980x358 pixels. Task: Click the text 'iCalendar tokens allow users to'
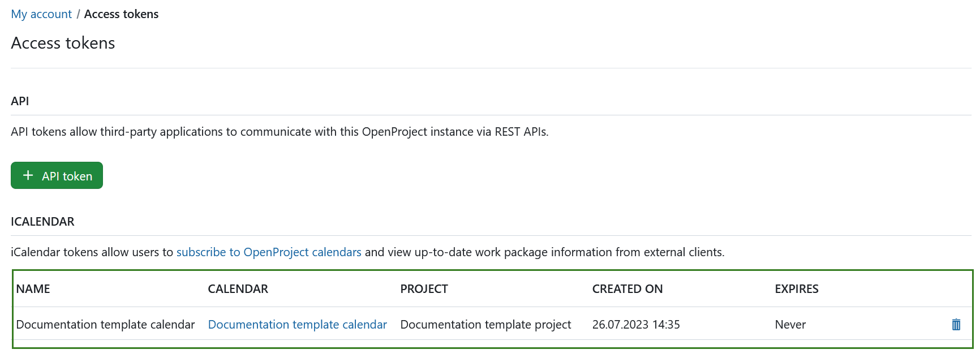(x=92, y=252)
